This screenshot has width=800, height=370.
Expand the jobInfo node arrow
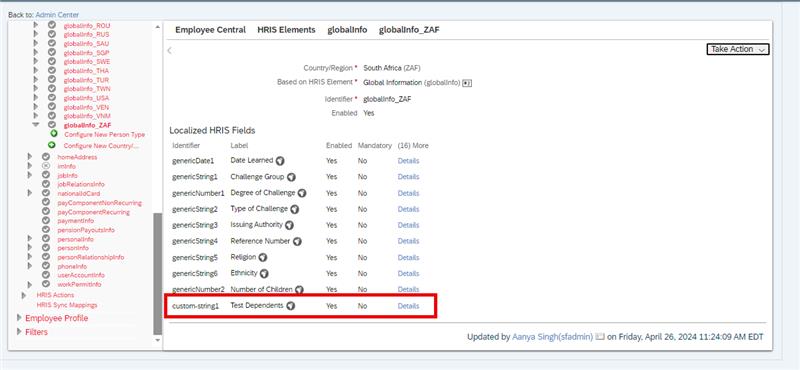[x=30, y=175]
